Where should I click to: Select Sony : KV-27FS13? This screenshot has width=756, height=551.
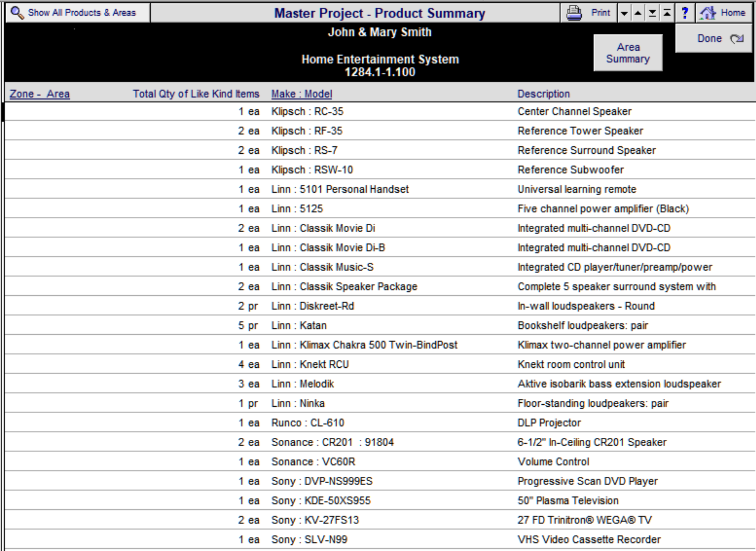click(315, 520)
